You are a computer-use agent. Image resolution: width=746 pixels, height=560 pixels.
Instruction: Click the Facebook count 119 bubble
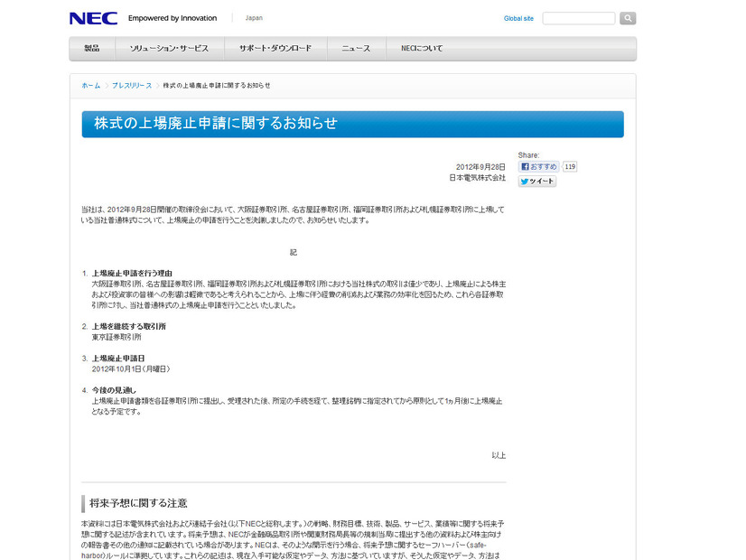click(570, 166)
